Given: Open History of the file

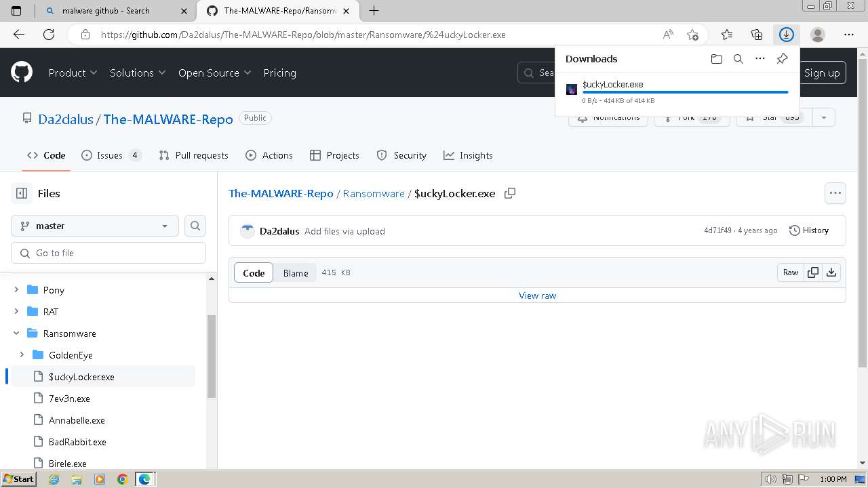Looking at the screenshot, I should click(809, 230).
